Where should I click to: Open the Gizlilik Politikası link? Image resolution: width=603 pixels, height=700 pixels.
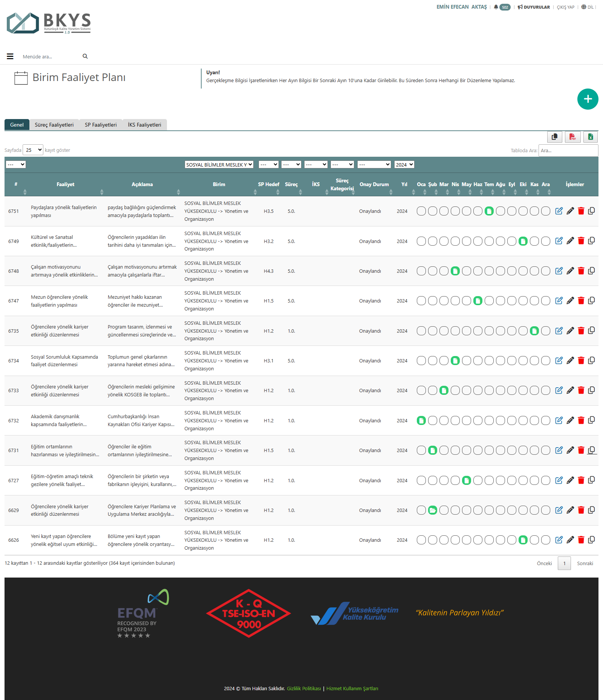[304, 688]
